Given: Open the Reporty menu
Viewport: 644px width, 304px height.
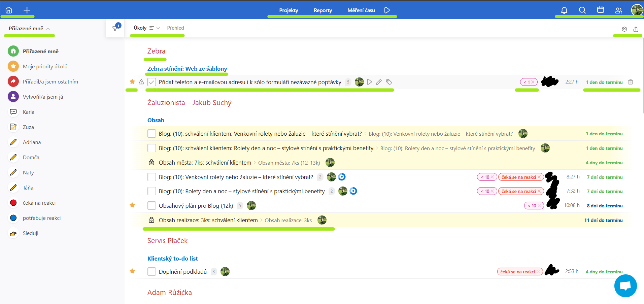Looking at the screenshot, I should click(x=323, y=10).
